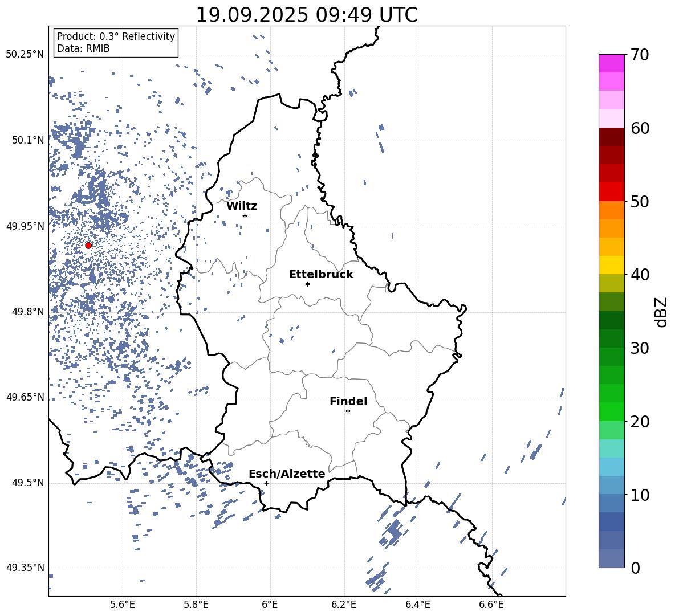Select the Findel station cross marker
Viewport: 675px width, 616px height.
tap(348, 411)
